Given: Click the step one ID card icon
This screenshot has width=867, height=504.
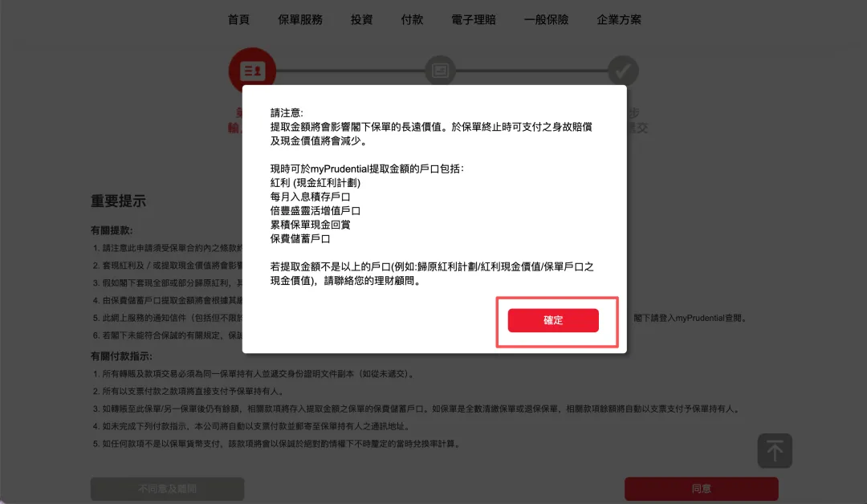Looking at the screenshot, I should tap(252, 70).
